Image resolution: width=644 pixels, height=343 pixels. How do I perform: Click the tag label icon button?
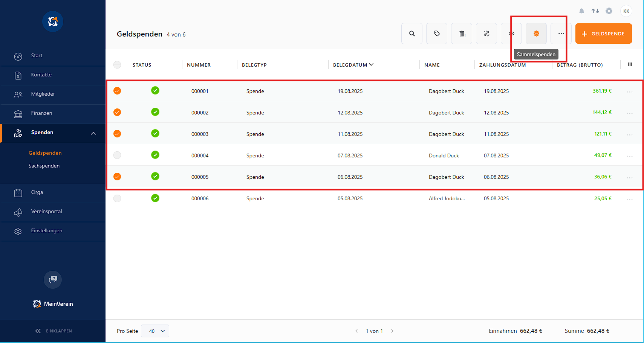437,34
